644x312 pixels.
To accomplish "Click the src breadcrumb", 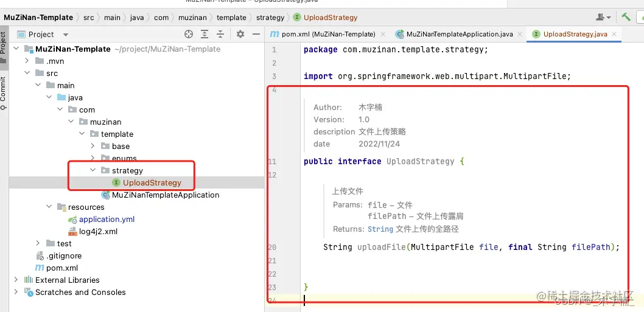I will 89,18.
